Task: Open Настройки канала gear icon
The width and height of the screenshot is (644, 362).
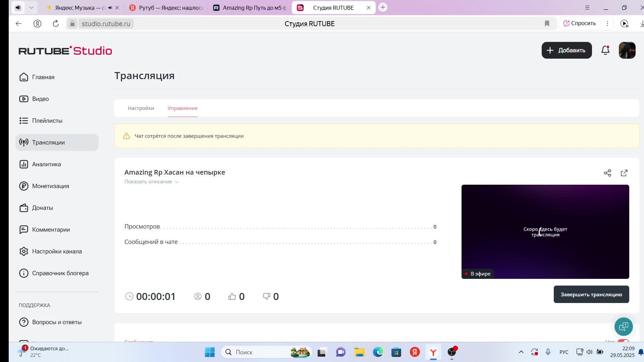Action: (x=23, y=251)
